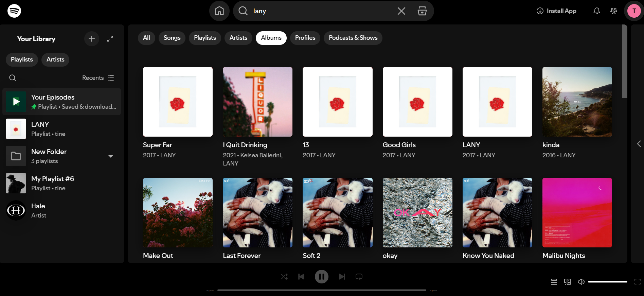Open the Make Out album cover
This screenshot has width=644, height=296.
click(178, 212)
